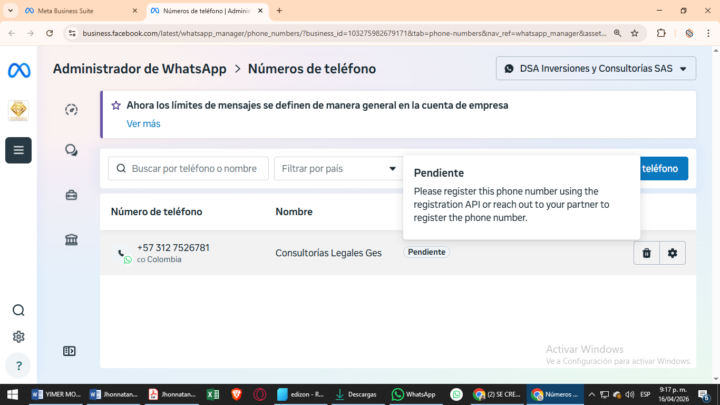Open Ver más link in banner

143,124
